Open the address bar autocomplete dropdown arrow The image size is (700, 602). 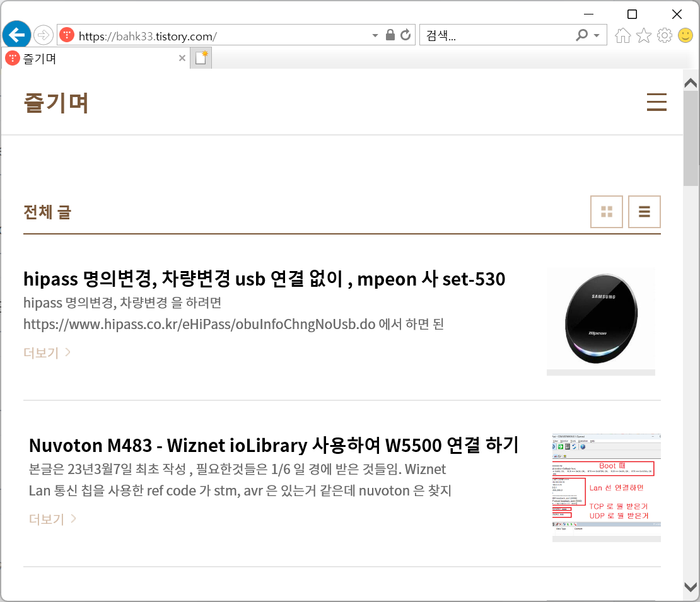coord(375,36)
